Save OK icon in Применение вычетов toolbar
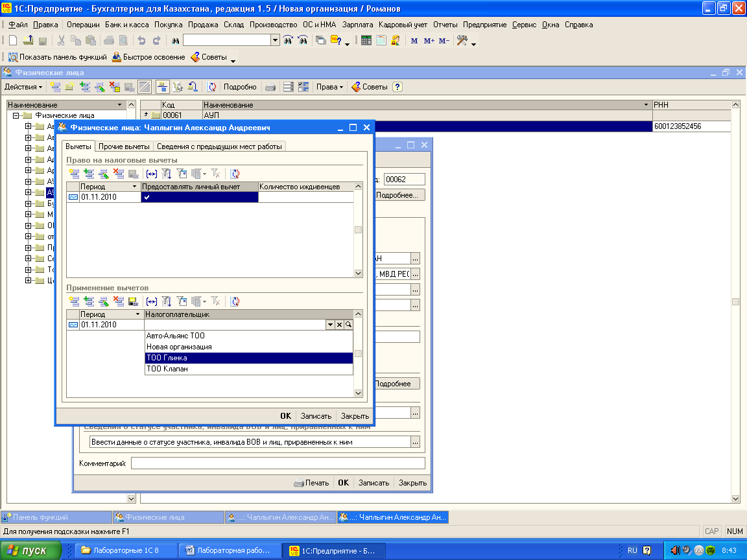Image resolution: width=747 pixels, height=560 pixels. pyautogui.click(x=133, y=301)
